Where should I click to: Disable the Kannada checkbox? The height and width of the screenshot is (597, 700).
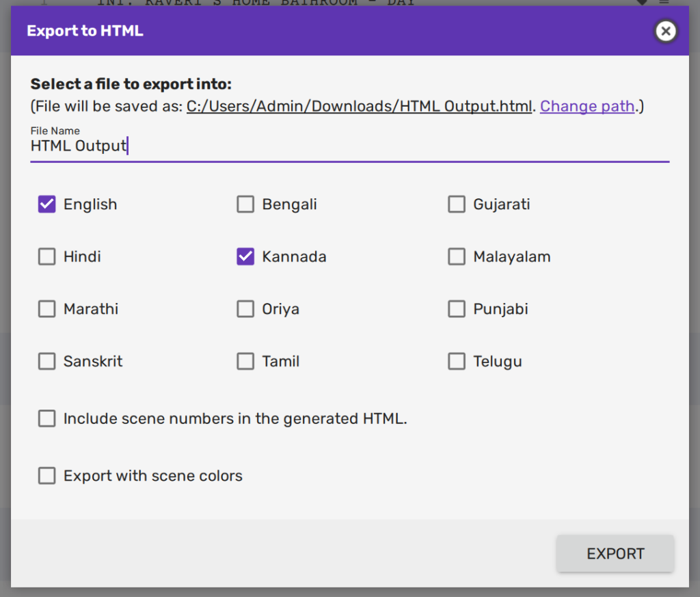[x=245, y=256]
